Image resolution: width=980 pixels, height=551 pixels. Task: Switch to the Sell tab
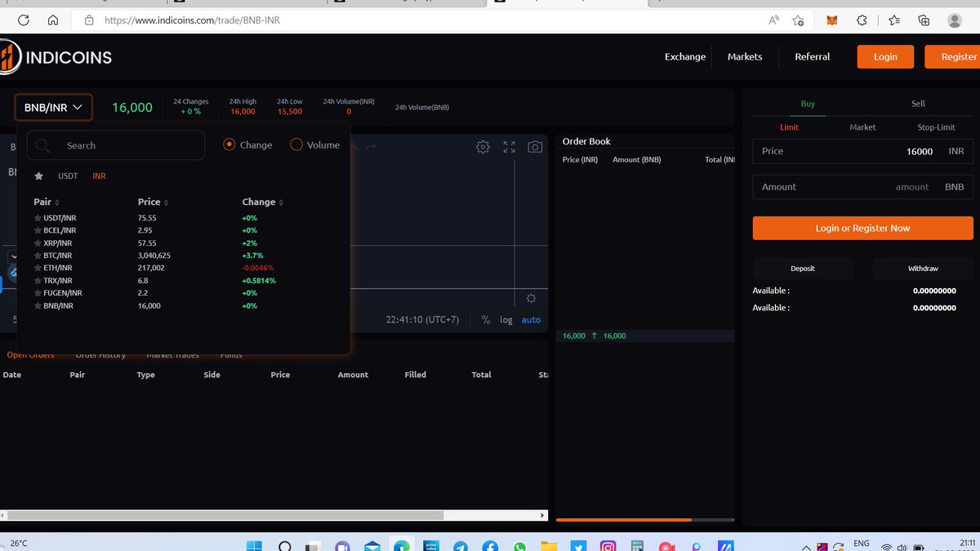(x=917, y=104)
